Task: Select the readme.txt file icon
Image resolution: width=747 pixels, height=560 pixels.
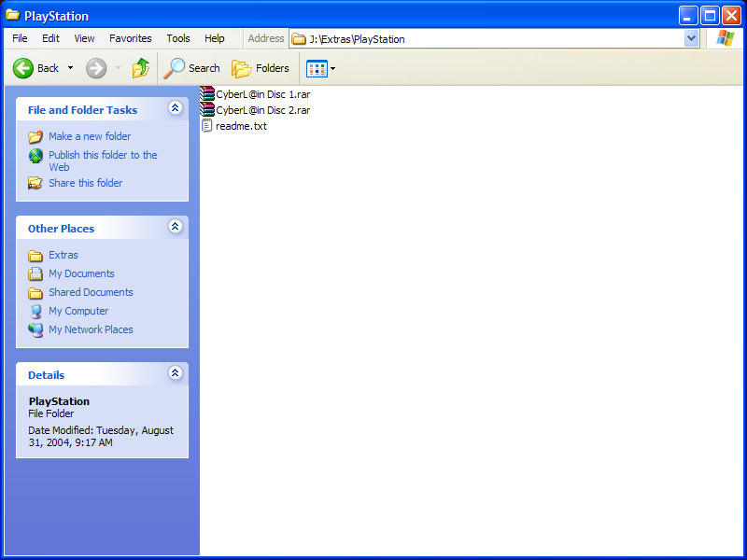Action: (207, 126)
